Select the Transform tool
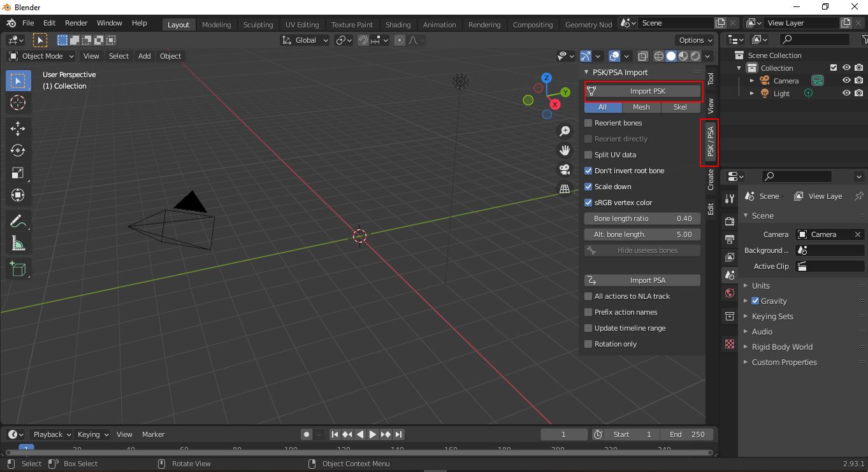Viewport: 868px width, 472px height. pyautogui.click(x=18, y=195)
